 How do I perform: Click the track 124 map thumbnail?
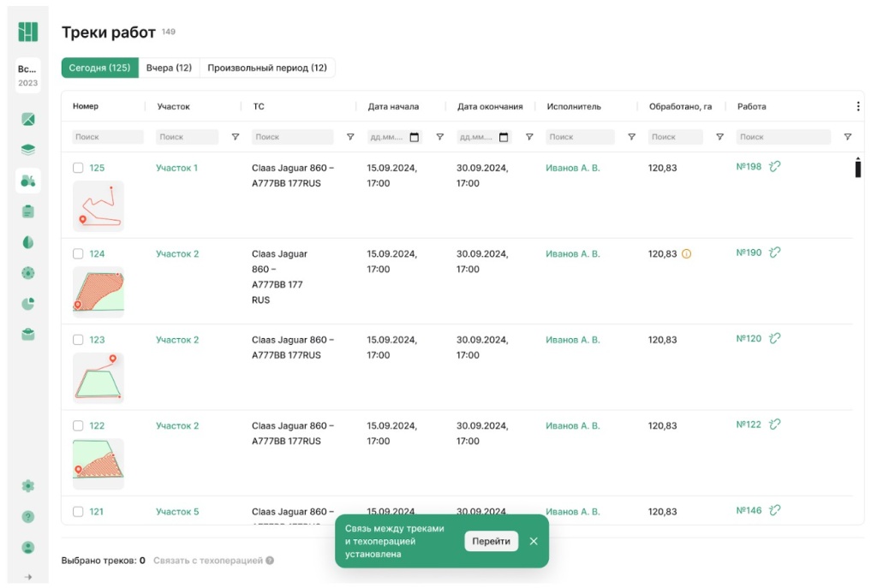[x=98, y=292]
